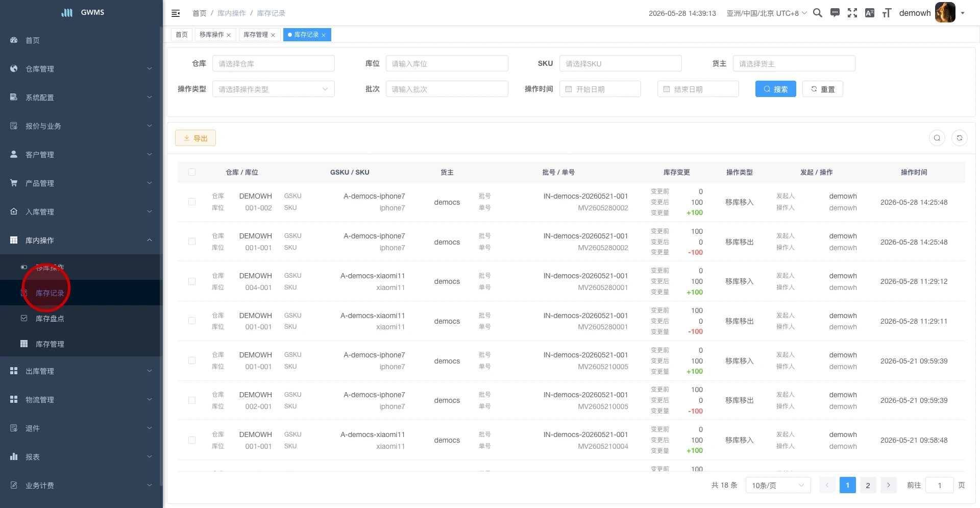Check row with 单号 MV2605210005 移库移入

pyautogui.click(x=192, y=360)
